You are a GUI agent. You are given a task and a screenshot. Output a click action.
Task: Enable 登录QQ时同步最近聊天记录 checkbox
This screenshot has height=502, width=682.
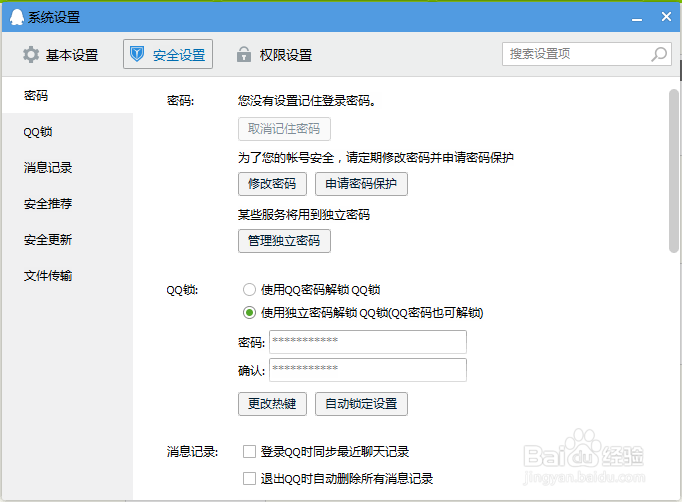click(249, 452)
